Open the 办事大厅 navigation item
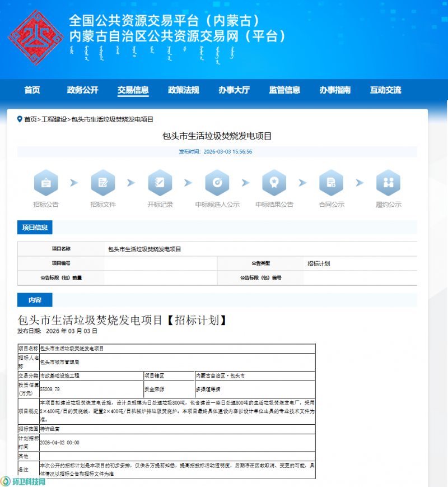 point(234,90)
